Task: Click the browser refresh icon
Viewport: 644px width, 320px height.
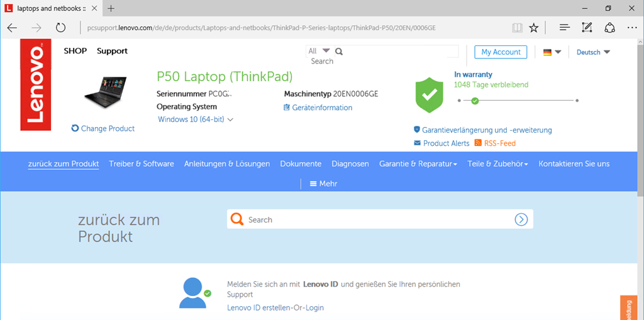Action: tap(60, 28)
